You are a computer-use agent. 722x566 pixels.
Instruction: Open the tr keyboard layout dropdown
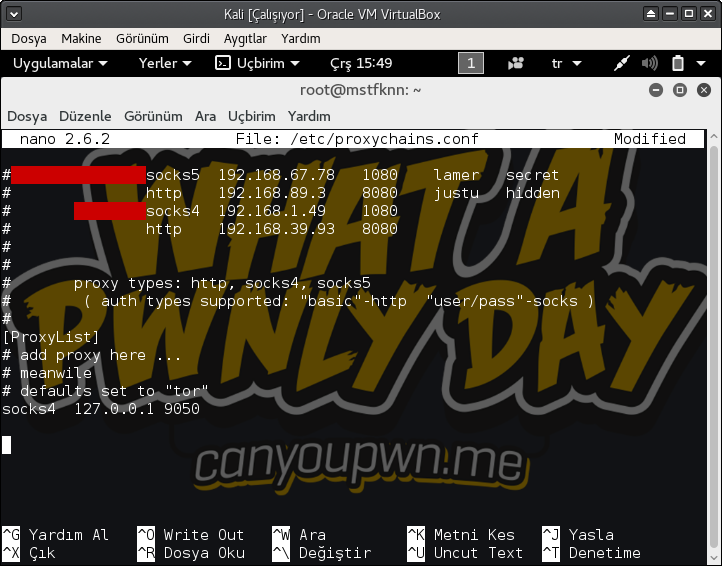(x=566, y=63)
